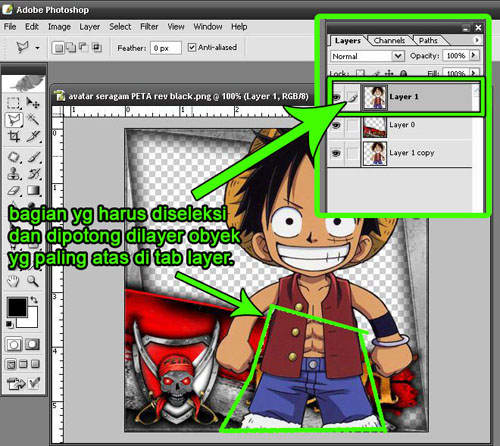Hide Layer 0 with its eye icon

337,125
